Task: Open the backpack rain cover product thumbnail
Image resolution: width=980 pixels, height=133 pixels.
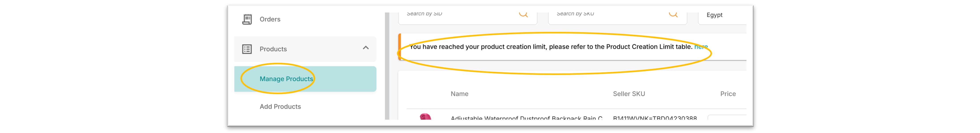Action: click(425, 117)
